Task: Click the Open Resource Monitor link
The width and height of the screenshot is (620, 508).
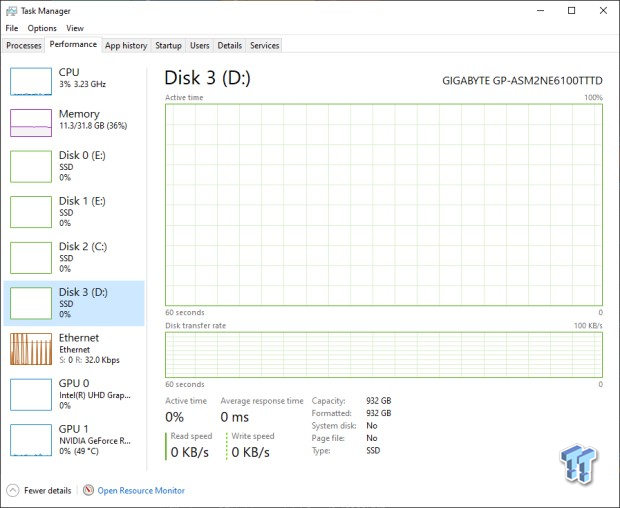Action: [141, 490]
